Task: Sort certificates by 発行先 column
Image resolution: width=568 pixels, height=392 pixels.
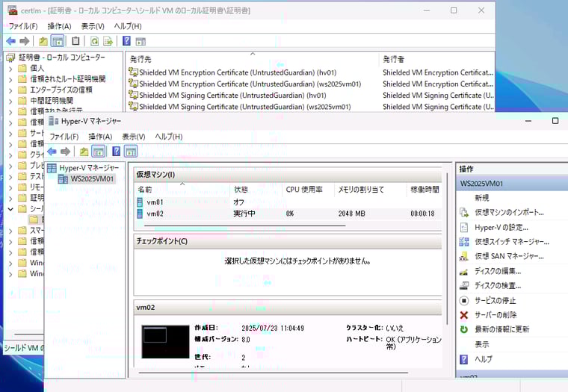Action: tap(253, 59)
